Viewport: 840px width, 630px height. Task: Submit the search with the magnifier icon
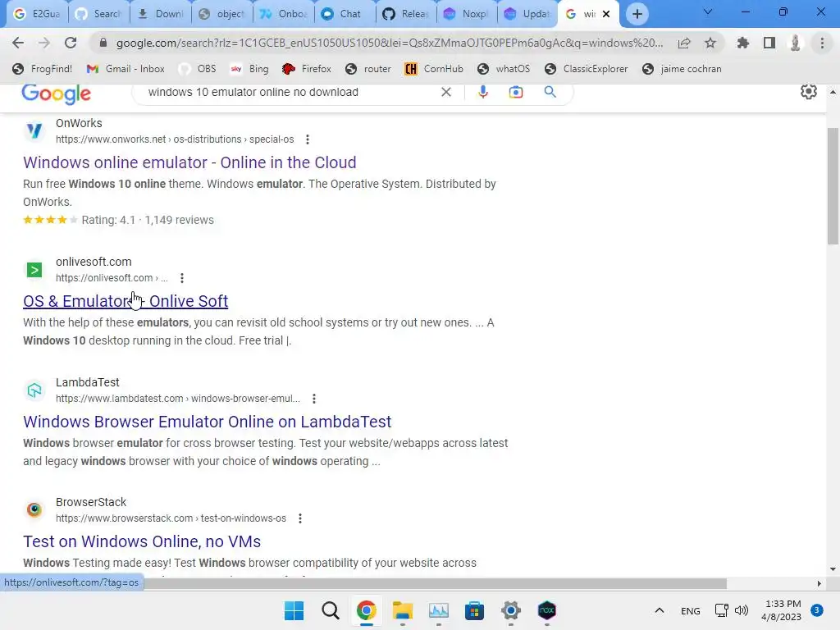tap(550, 92)
